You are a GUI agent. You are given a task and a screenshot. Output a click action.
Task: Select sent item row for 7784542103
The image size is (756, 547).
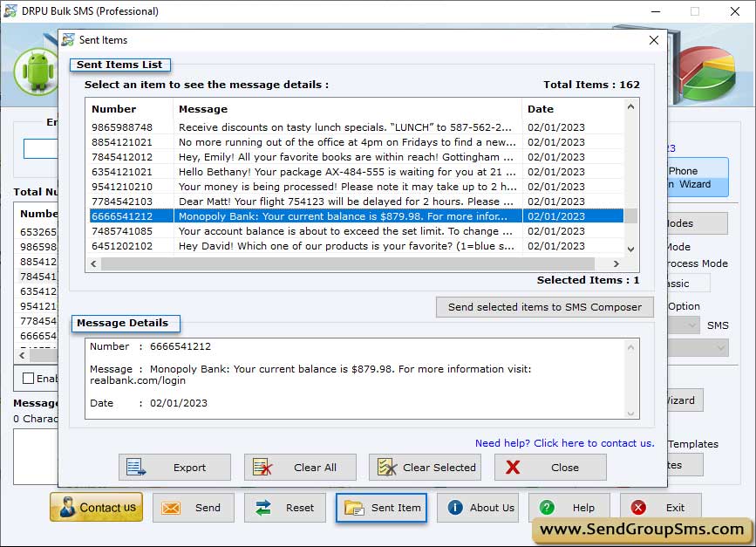pyautogui.click(x=357, y=202)
